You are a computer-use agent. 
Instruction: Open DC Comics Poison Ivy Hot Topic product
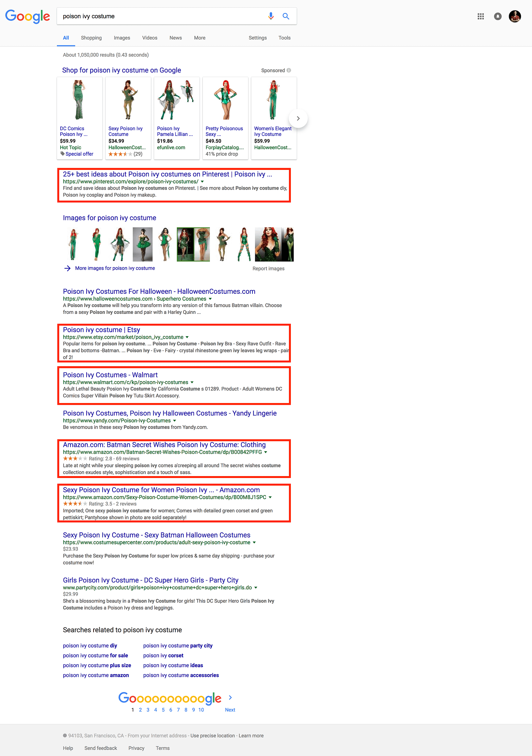click(x=80, y=118)
